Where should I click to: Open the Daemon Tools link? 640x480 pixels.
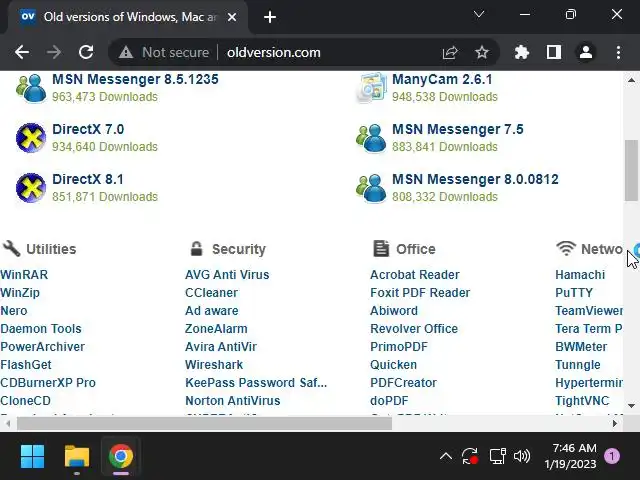41,329
